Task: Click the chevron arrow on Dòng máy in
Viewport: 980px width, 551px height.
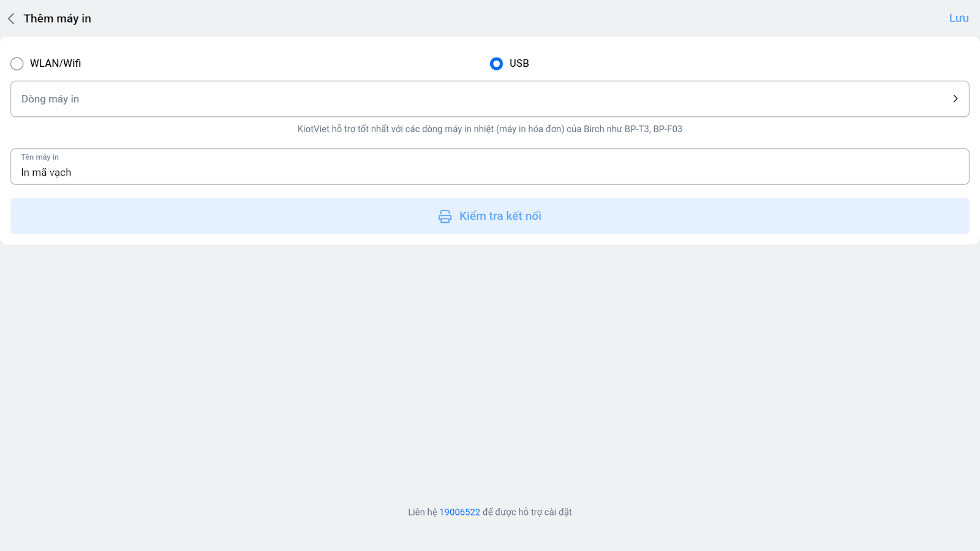Action: tap(955, 99)
